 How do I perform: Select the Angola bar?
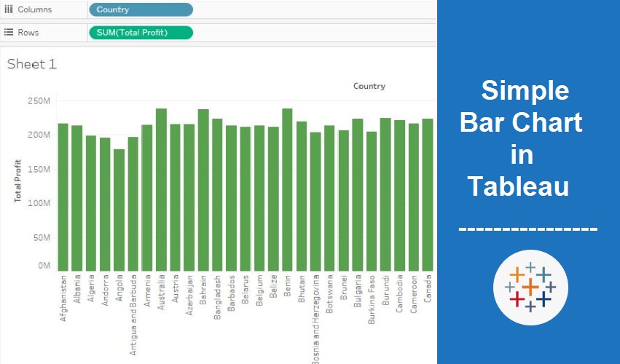(119, 210)
